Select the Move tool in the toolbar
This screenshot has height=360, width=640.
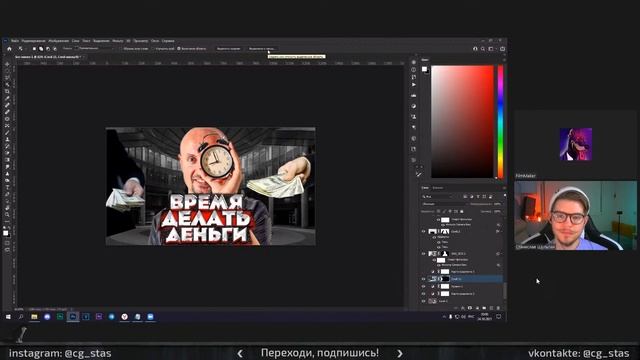(x=7, y=64)
